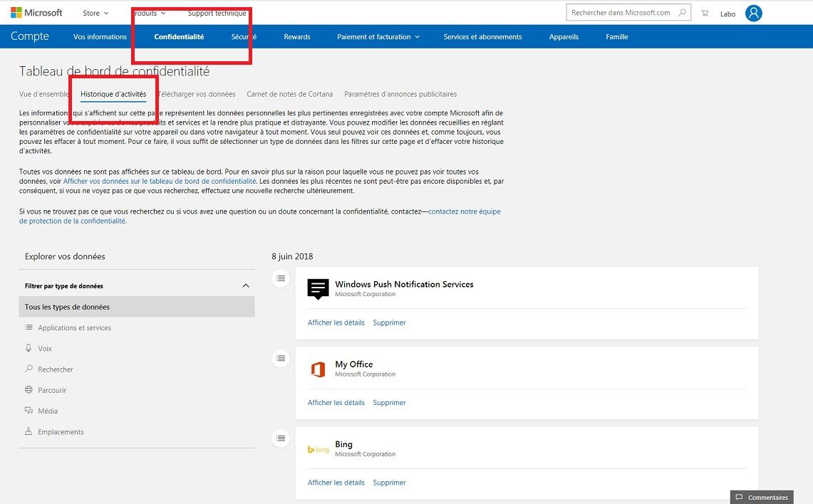Click the search magnifier icon
This screenshot has width=813, height=504.
tap(683, 12)
